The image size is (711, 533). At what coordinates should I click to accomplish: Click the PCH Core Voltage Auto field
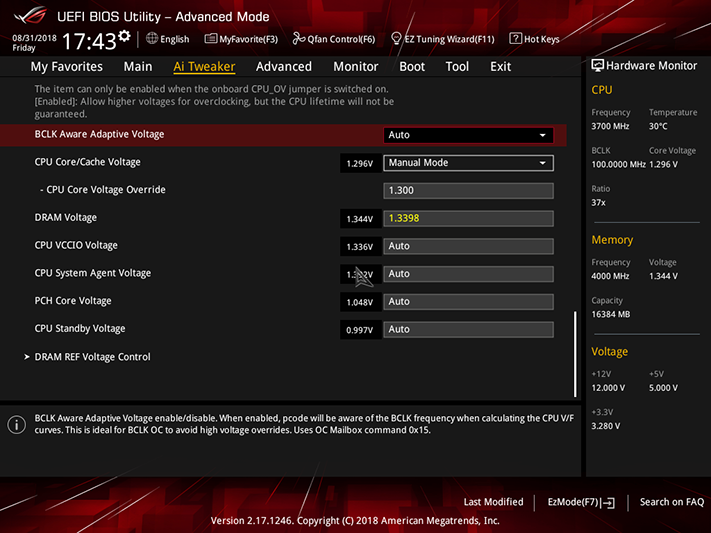pyautogui.click(x=468, y=302)
